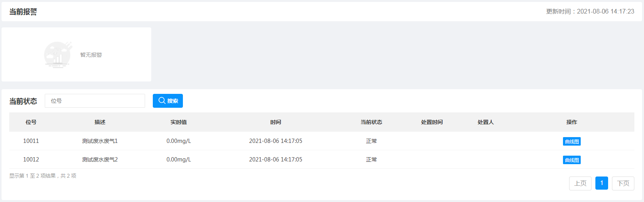644x202 pixels.
Task: Click the empty-alarm placeholder illustration
Action: [58, 54]
